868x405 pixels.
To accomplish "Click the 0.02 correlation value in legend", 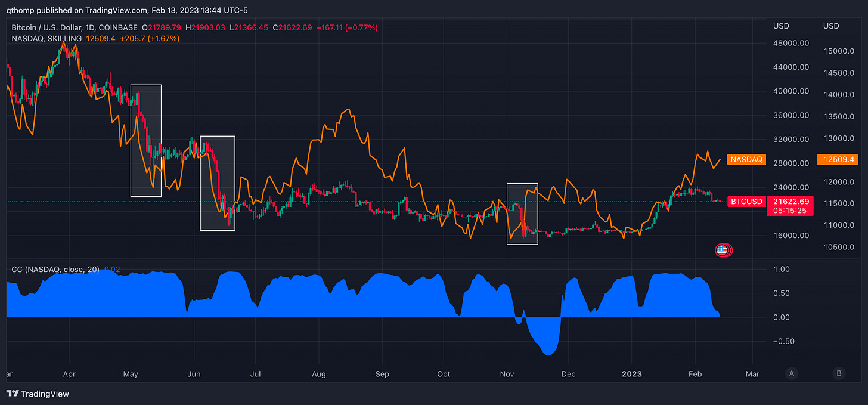I will (x=112, y=270).
